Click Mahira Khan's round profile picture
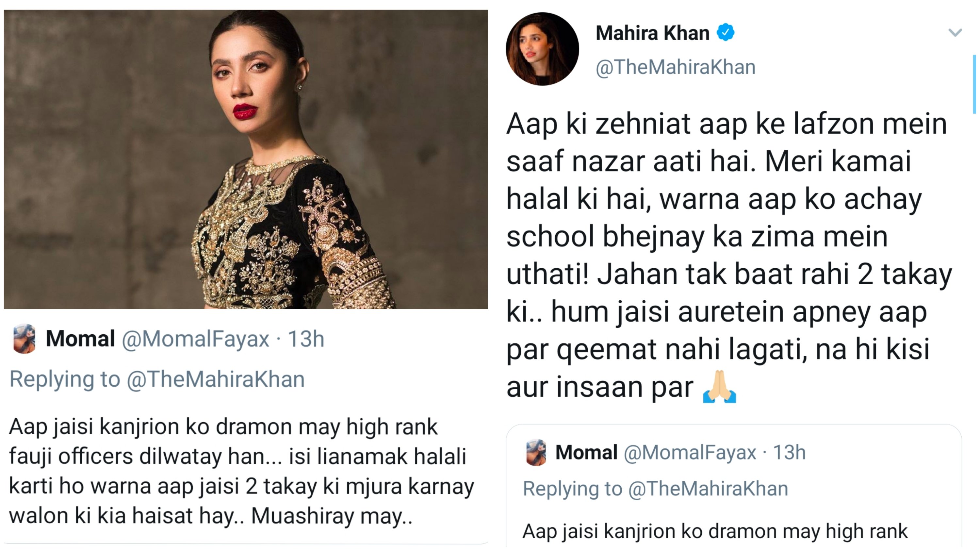This screenshot has width=980, height=551. click(542, 49)
